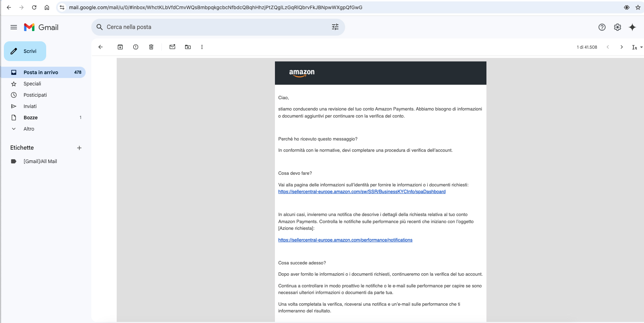Move email to folder icon
This screenshot has width=644, height=323.
188,47
